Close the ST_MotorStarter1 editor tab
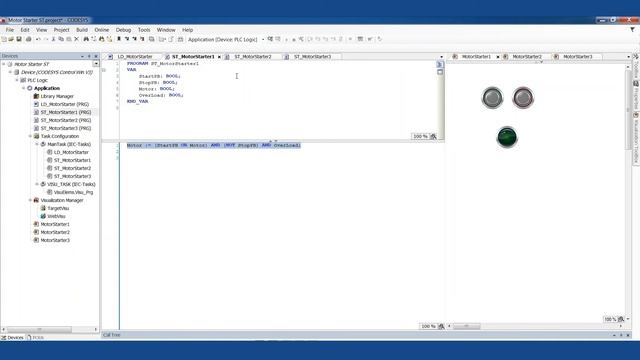This screenshot has height=360, width=640. coord(219,57)
